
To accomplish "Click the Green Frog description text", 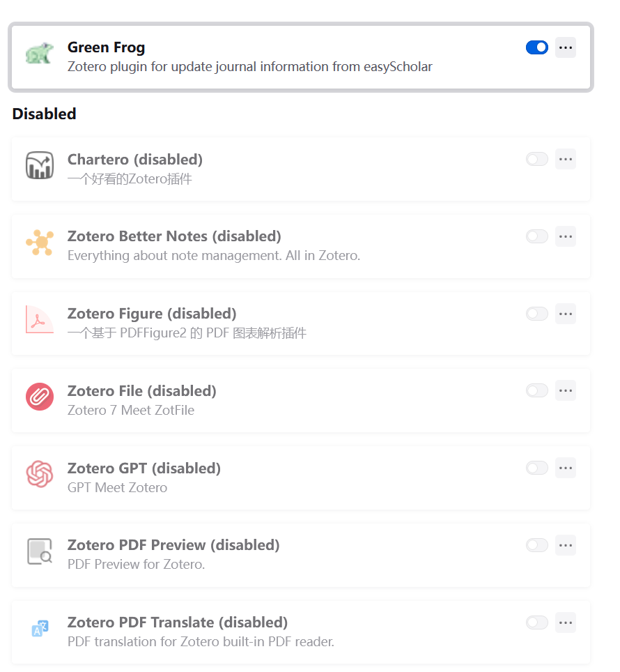I will [x=249, y=66].
